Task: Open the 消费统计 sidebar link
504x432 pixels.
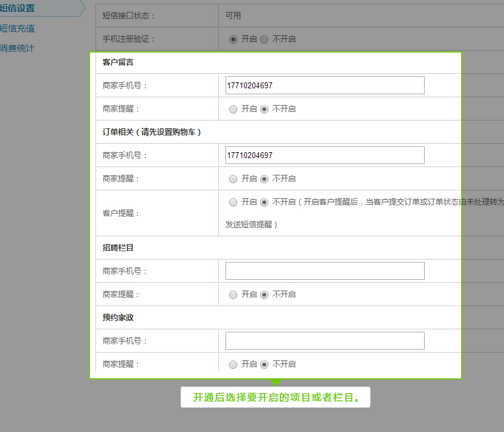Action: coord(17,48)
